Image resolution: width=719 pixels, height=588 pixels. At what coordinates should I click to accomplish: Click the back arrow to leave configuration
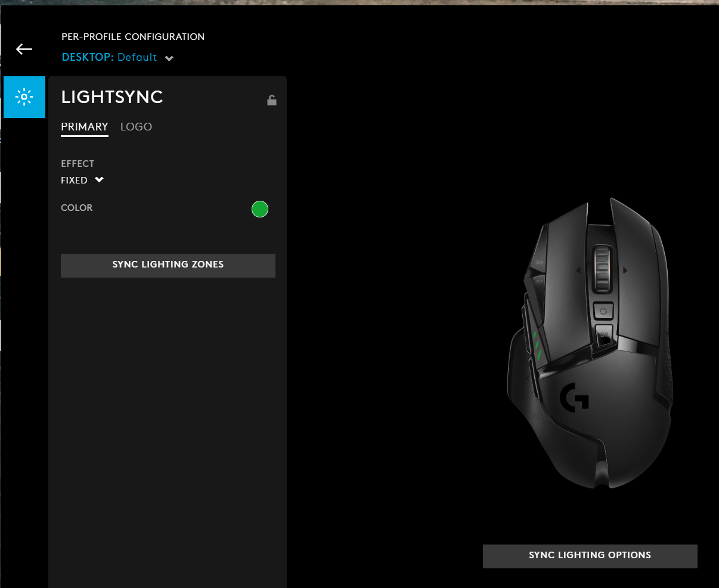coord(24,49)
